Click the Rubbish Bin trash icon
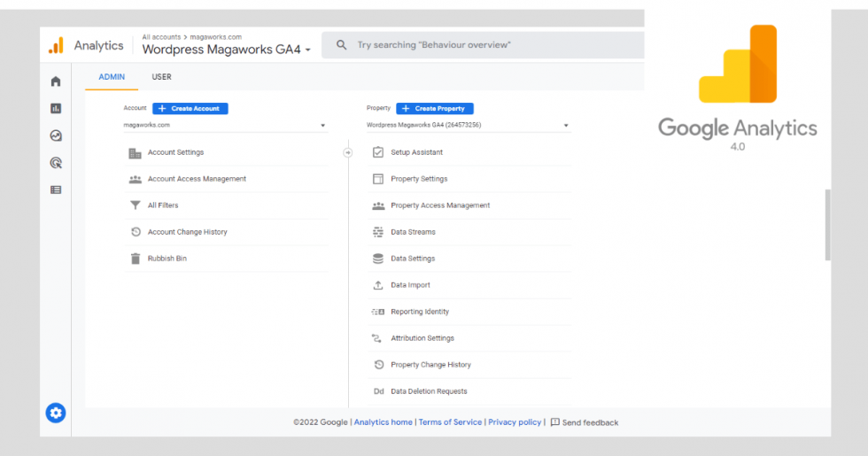 point(135,259)
